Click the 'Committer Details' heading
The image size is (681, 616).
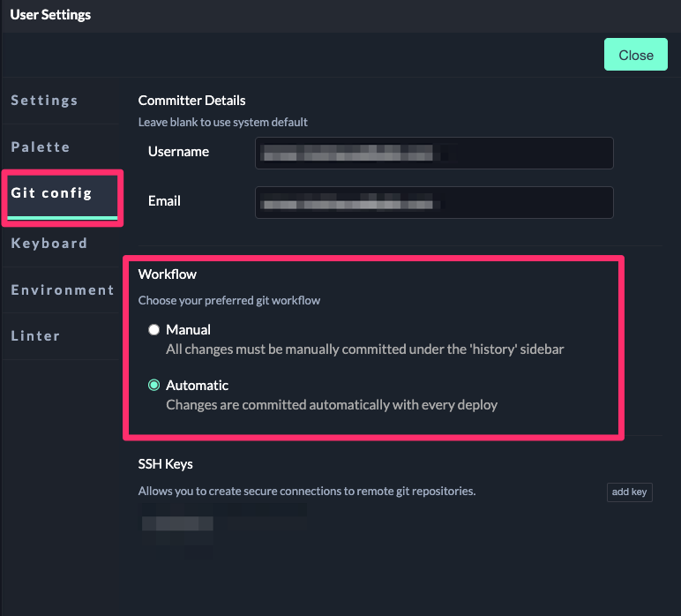[x=192, y=101]
